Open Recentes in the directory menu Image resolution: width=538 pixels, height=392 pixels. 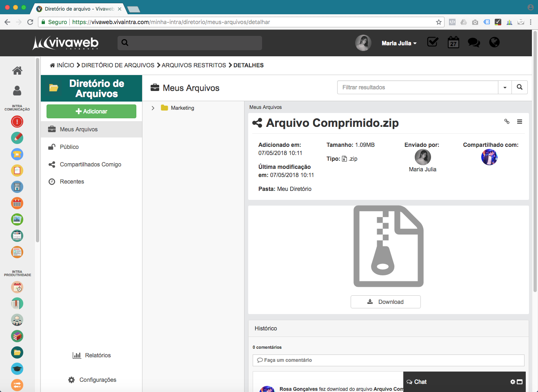click(72, 182)
